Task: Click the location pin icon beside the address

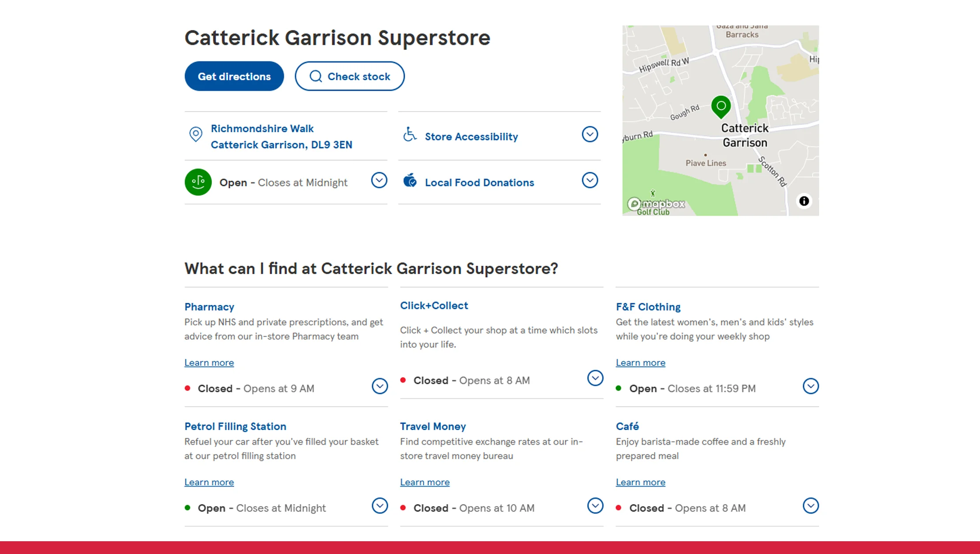Action: [x=195, y=134]
